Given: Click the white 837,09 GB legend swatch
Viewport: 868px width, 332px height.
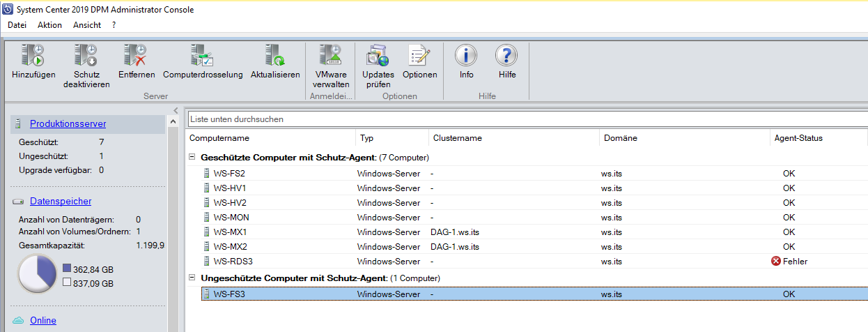Looking at the screenshot, I should click(x=67, y=283).
